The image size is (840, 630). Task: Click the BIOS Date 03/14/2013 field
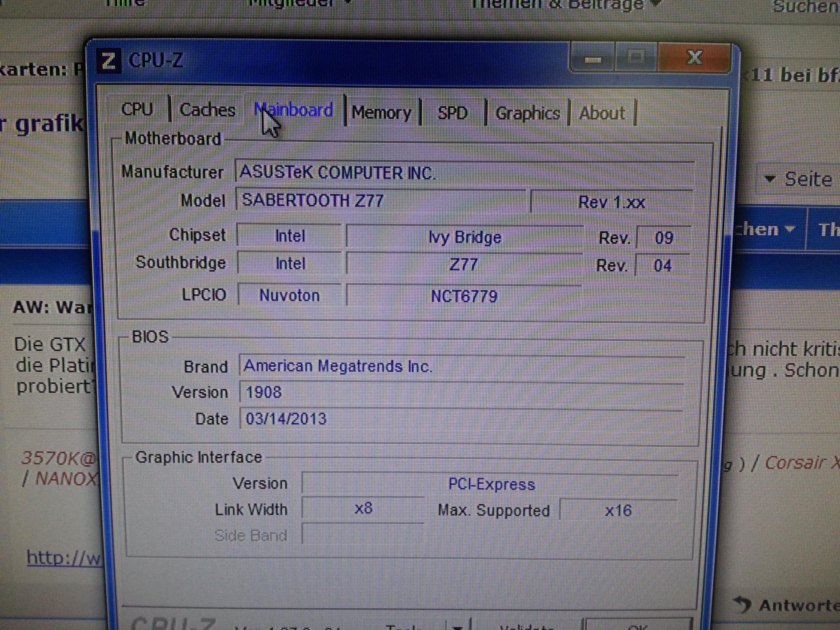pyautogui.click(x=461, y=419)
